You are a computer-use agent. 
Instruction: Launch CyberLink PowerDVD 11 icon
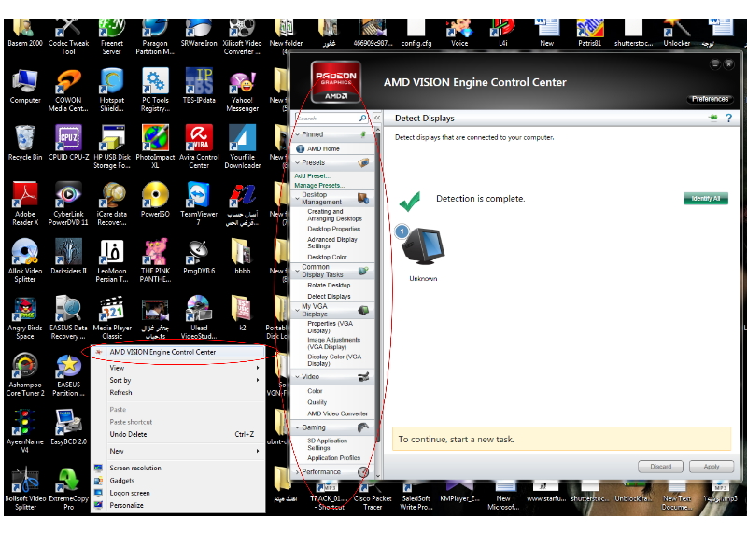pyautogui.click(x=68, y=203)
